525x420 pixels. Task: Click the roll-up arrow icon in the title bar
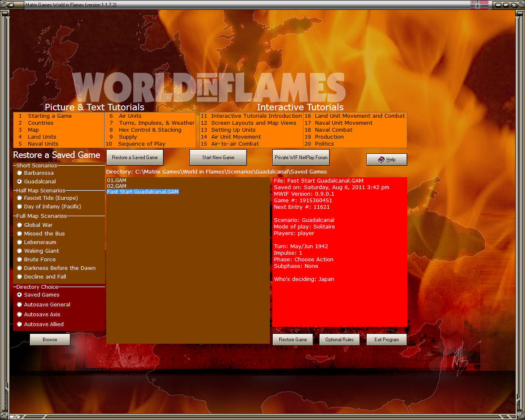pyautogui.click(x=11, y=5)
